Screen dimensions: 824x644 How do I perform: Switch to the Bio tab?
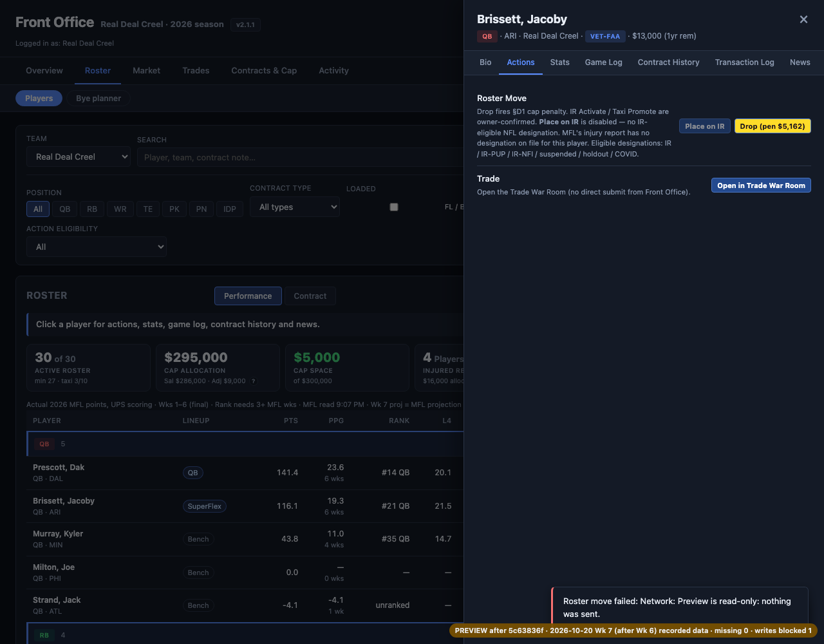pos(485,62)
